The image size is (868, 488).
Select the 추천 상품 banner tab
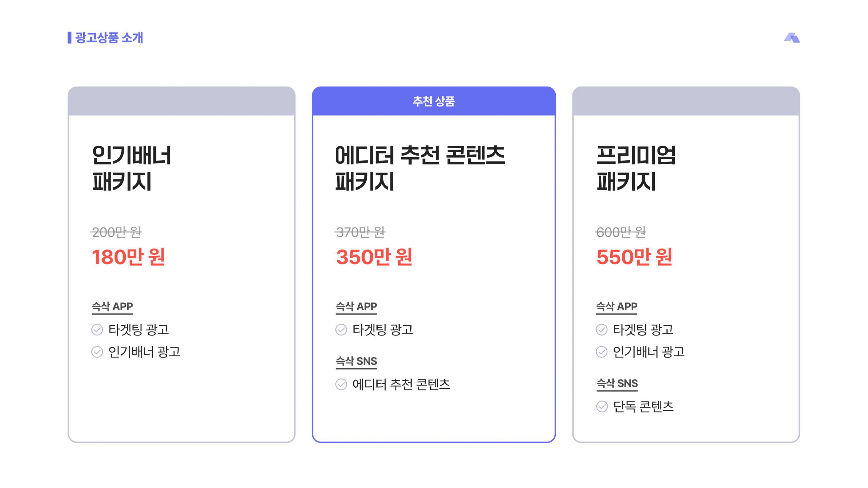[434, 101]
